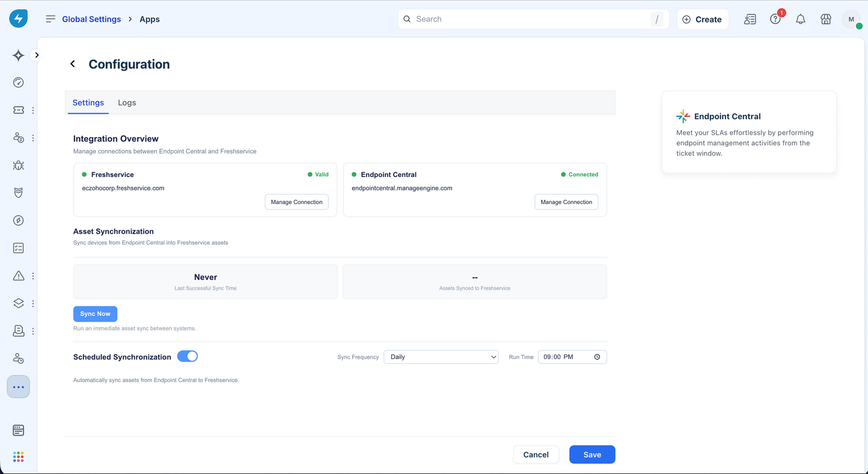
Task: Click the M profile avatar
Action: 851,19
